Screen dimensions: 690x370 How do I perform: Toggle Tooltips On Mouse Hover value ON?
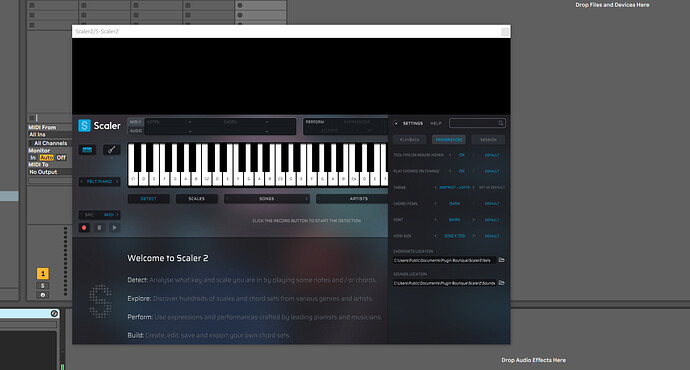pos(462,155)
